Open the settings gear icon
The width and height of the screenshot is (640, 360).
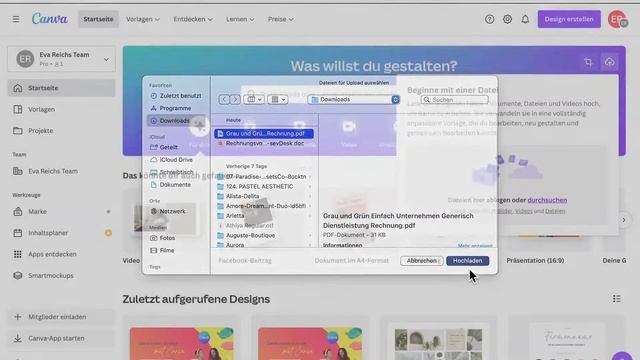[507, 19]
